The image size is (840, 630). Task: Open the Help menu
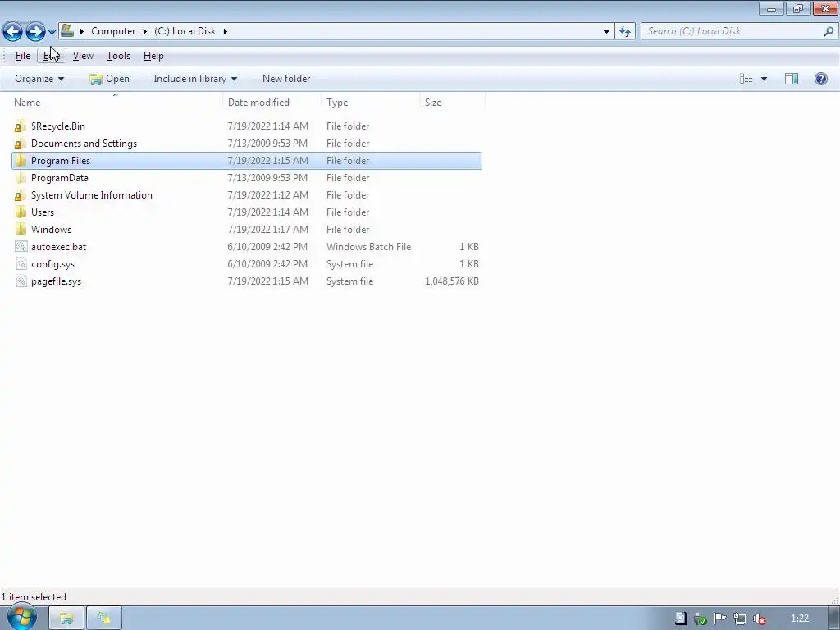click(x=153, y=56)
